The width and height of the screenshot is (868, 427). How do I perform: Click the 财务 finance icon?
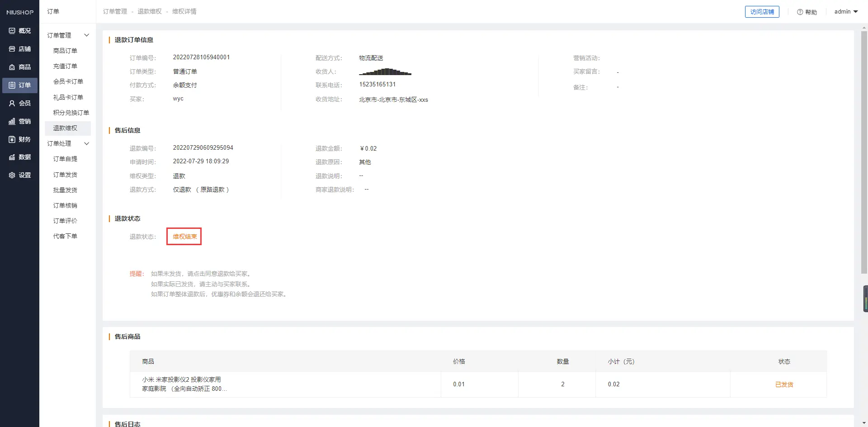point(12,139)
